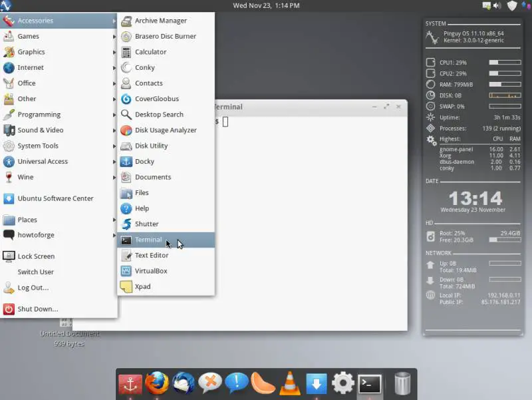Image resolution: width=532 pixels, height=400 pixels.
Task: Open the Calculator app entry
Action: click(166, 52)
